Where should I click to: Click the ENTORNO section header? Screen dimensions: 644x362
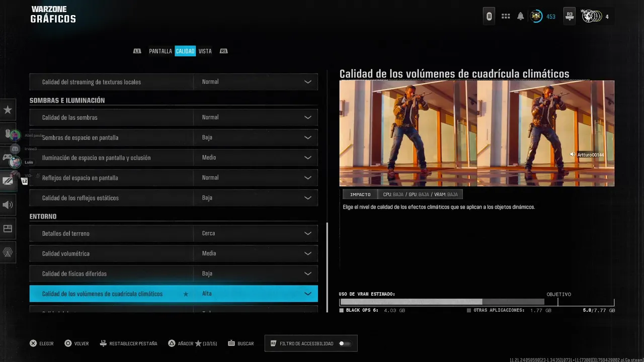click(43, 216)
